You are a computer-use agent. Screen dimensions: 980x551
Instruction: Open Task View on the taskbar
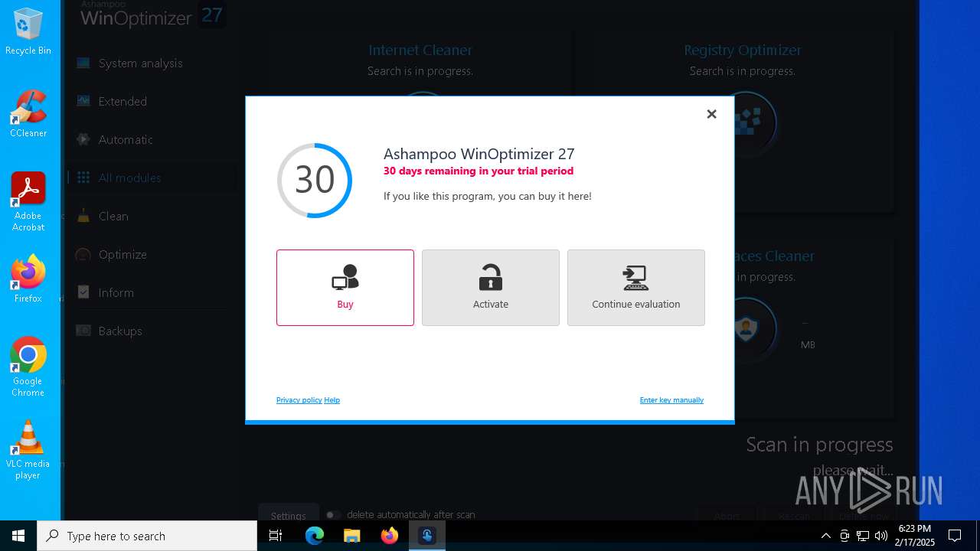click(x=276, y=536)
